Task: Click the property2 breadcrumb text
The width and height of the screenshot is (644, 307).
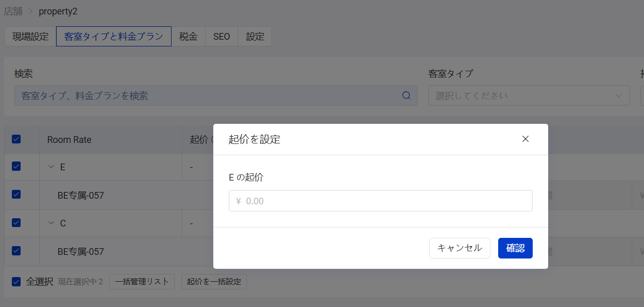Action: (58, 11)
